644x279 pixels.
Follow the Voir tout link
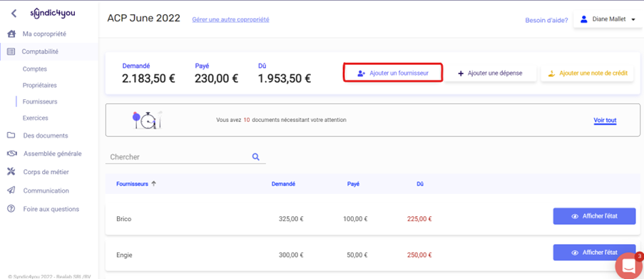coord(605,121)
